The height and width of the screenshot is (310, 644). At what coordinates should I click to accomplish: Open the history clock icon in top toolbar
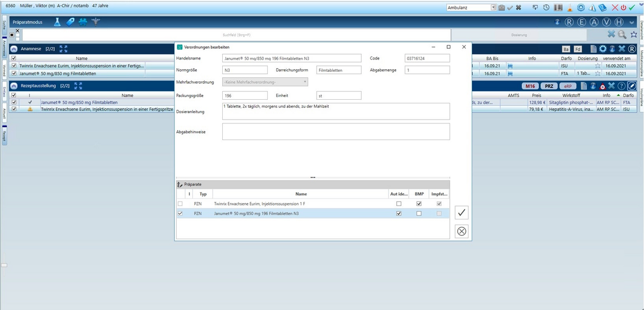[x=546, y=8]
